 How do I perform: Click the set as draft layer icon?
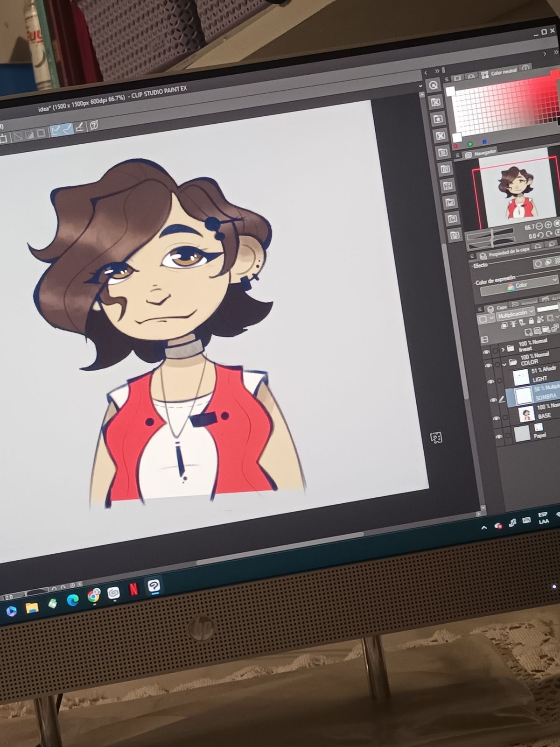522,323
